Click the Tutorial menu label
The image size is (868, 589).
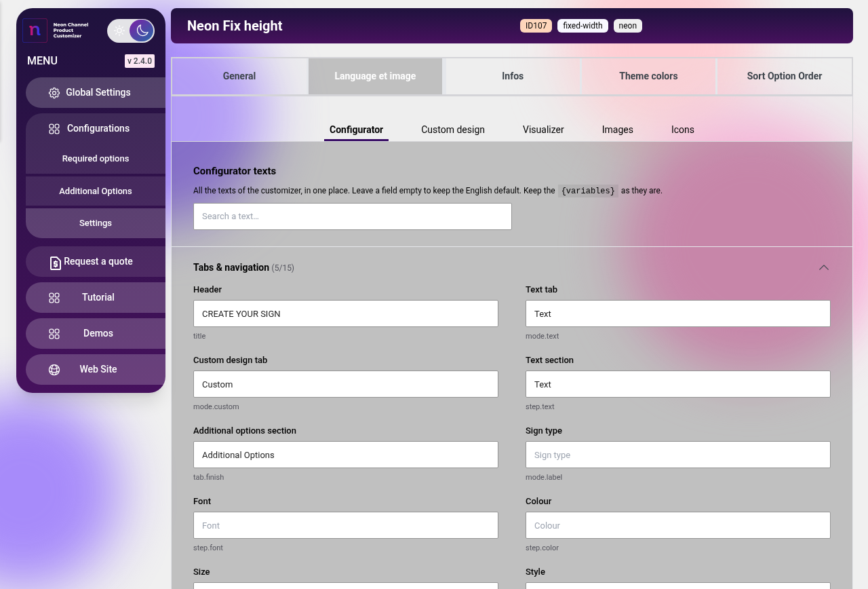(x=98, y=297)
